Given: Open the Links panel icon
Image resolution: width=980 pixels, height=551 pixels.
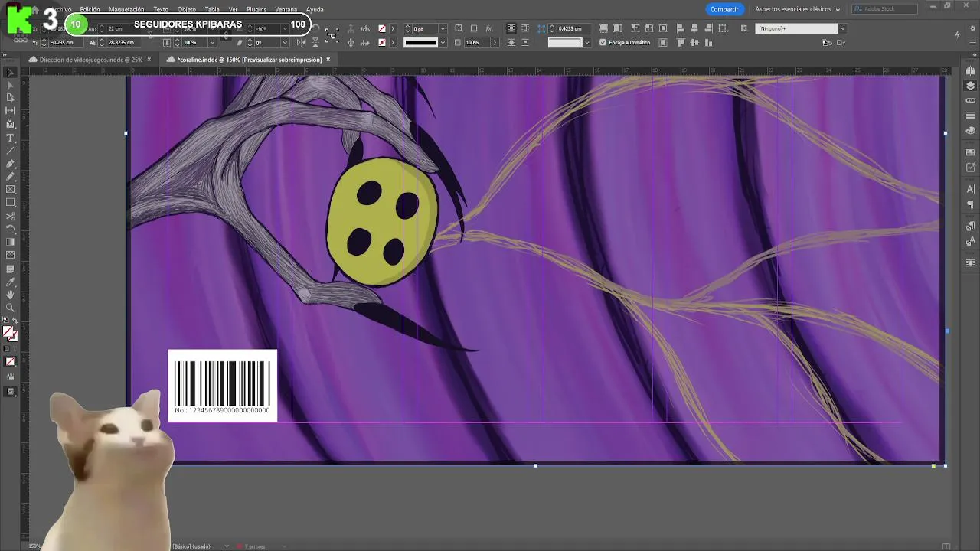Looking at the screenshot, I should click(971, 100).
